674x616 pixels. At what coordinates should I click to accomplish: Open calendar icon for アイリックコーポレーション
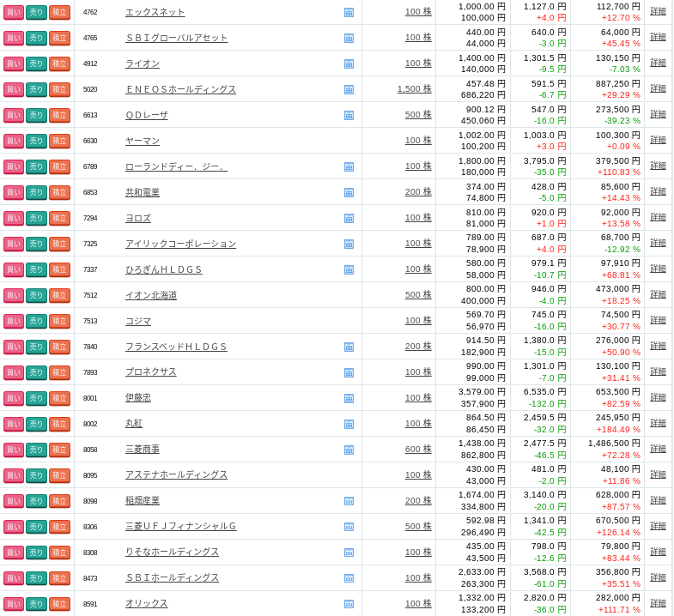point(349,244)
